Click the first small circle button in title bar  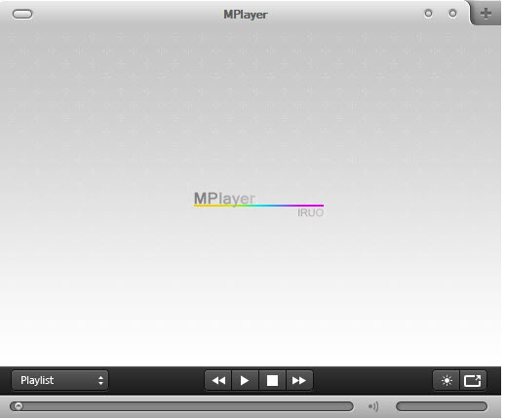429,14
